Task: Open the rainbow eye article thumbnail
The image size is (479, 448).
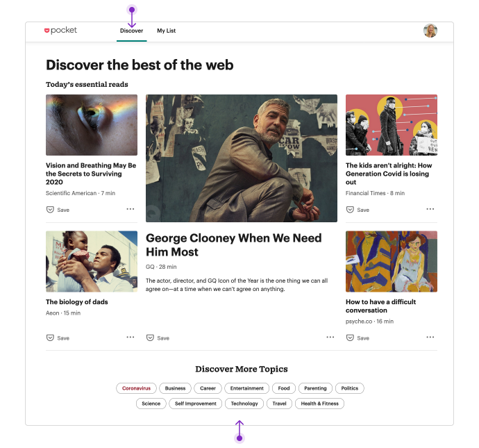Action: [x=92, y=125]
